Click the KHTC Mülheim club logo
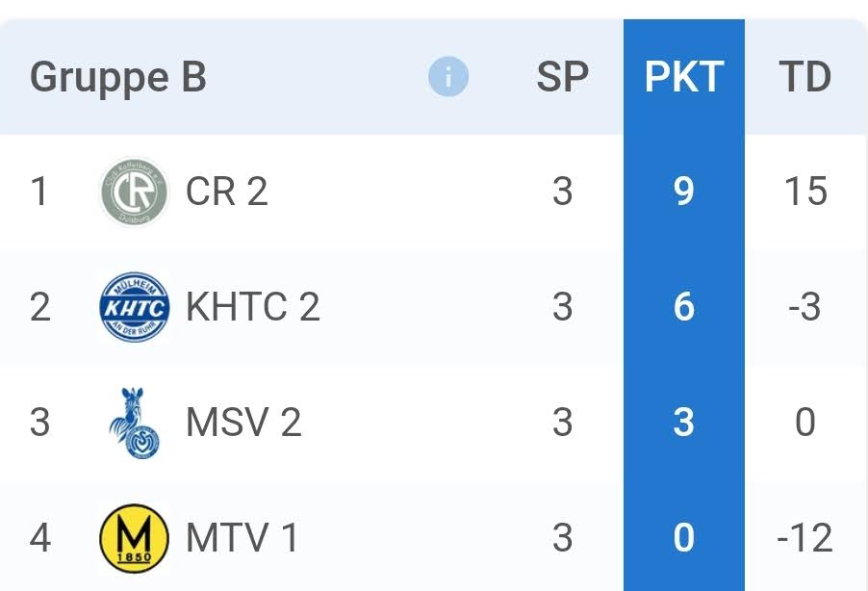The width and height of the screenshot is (868, 591). (134, 308)
